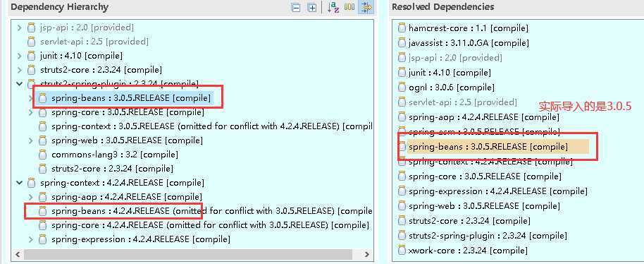Click jar icon of xwork-core : 2.3.24
Viewport: 644px width, 264px height.
[402, 250]
